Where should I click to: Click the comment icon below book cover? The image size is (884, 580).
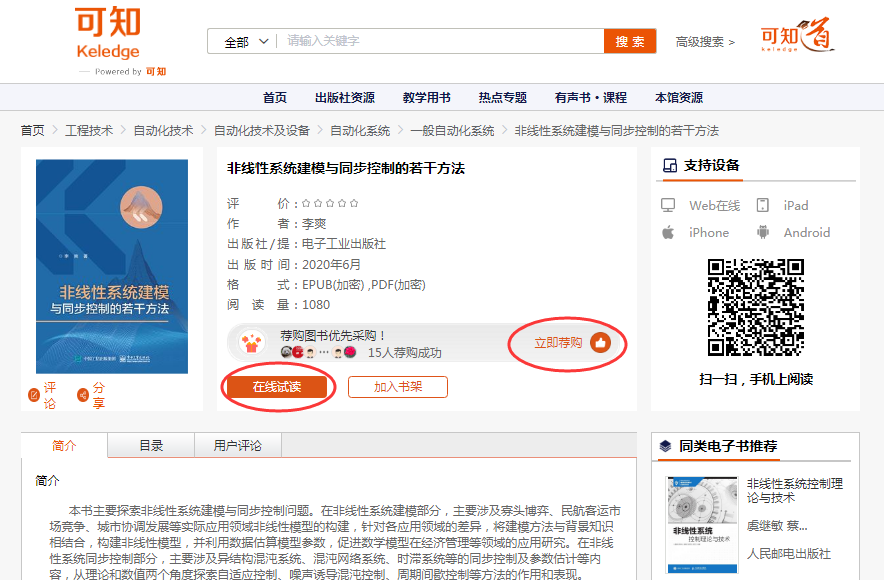[35, 395]
